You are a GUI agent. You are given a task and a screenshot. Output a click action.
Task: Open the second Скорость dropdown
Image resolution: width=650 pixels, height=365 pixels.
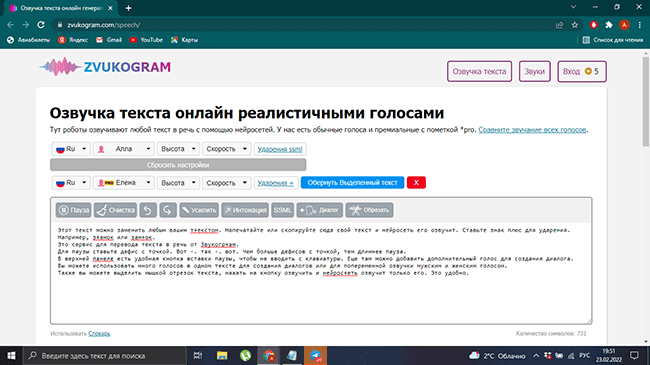coord(226,183)
